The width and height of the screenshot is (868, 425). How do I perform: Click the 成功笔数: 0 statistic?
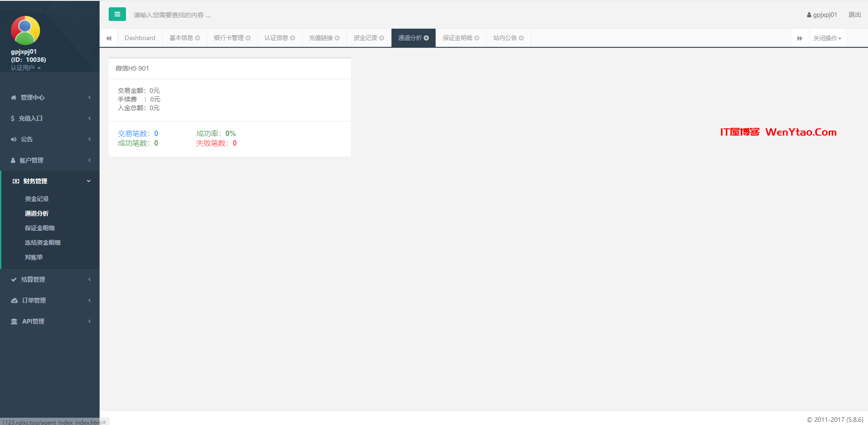pyautogui.click(x=138, y=143)
